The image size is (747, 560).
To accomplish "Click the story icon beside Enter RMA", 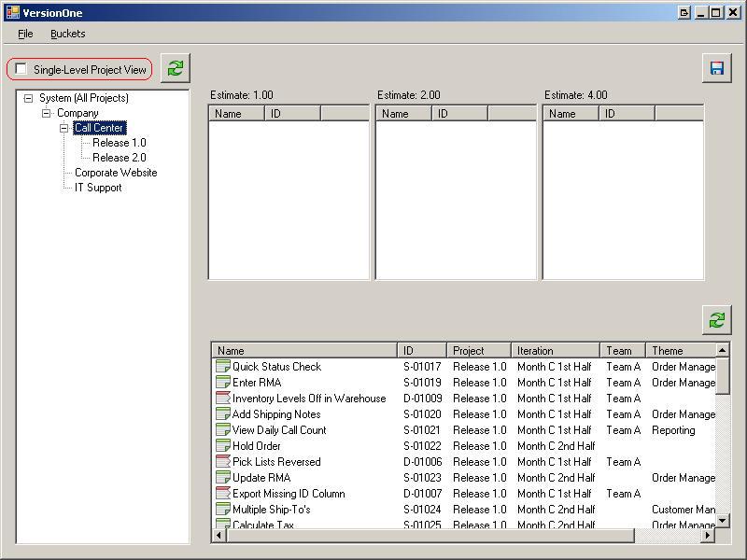I will coord(223,382).
